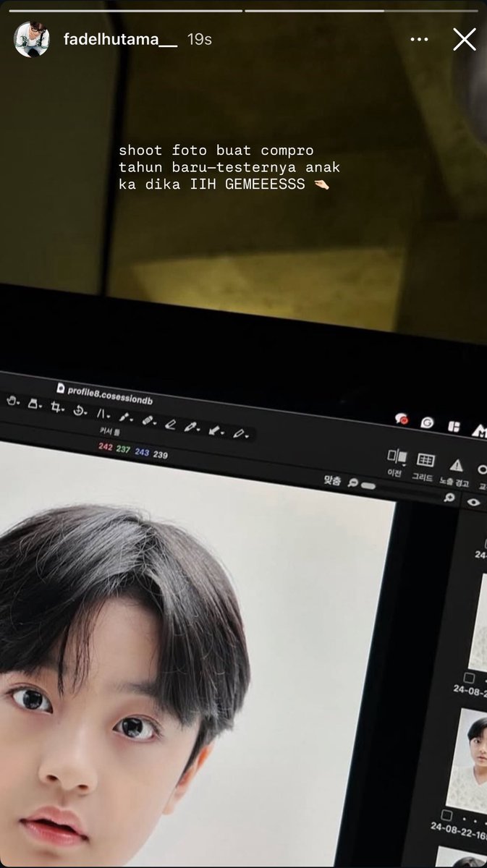Select the thumbnail of the child in white shirt

tap(469, 760)
